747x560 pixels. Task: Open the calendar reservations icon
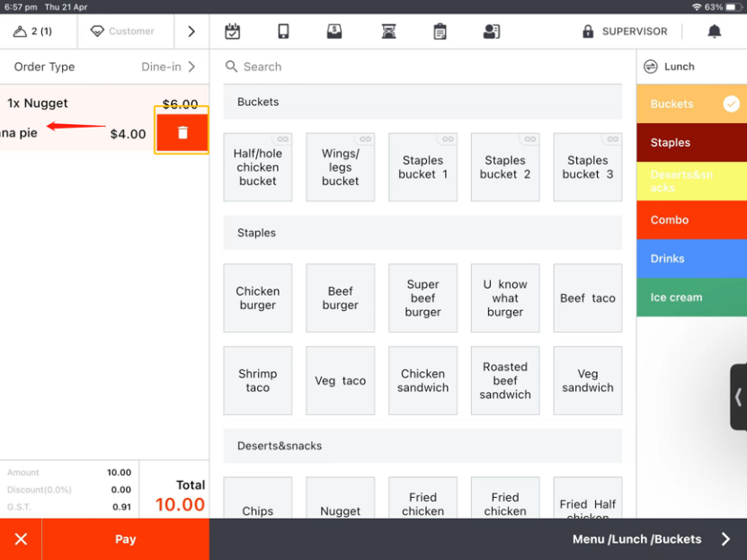click(x=233, y=31)
